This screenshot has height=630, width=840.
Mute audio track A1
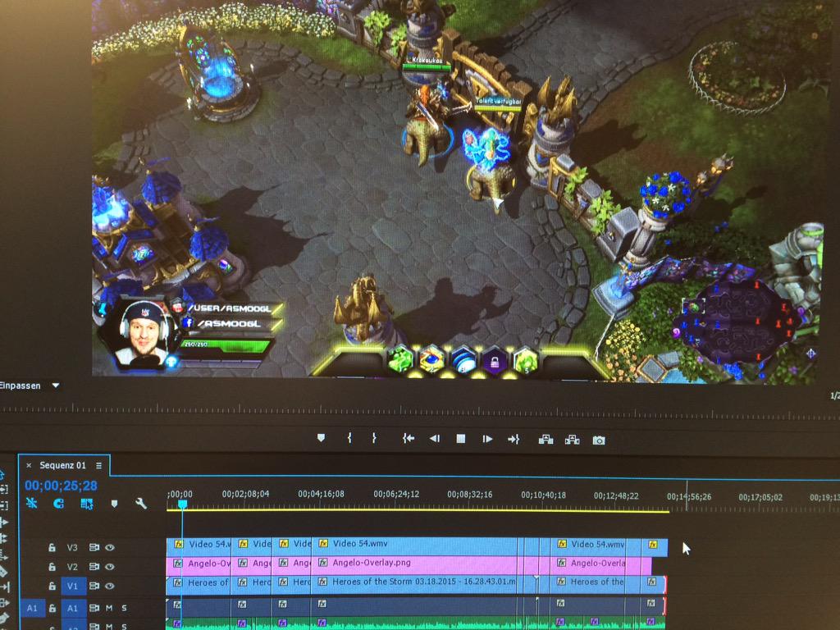tap(109, 608)
